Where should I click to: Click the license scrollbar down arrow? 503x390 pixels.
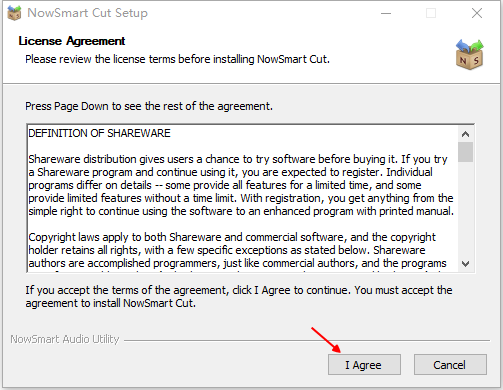click(x=466, y=264)
